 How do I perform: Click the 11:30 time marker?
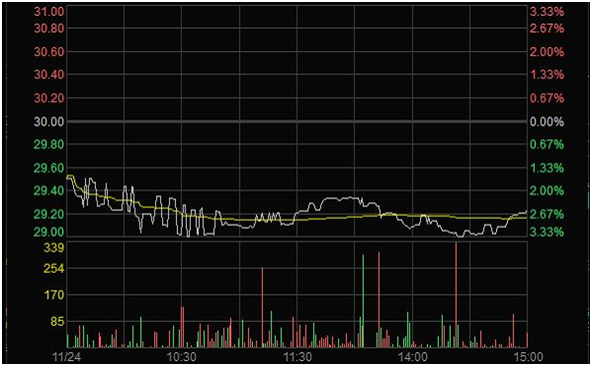point(298,357)
